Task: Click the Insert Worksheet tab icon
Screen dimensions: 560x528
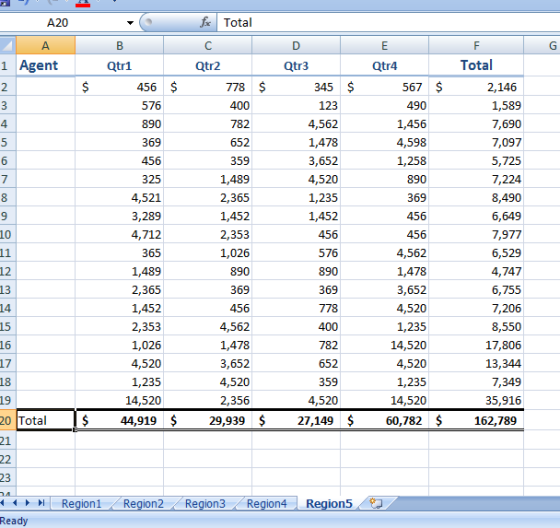Action: click(376, 503)
